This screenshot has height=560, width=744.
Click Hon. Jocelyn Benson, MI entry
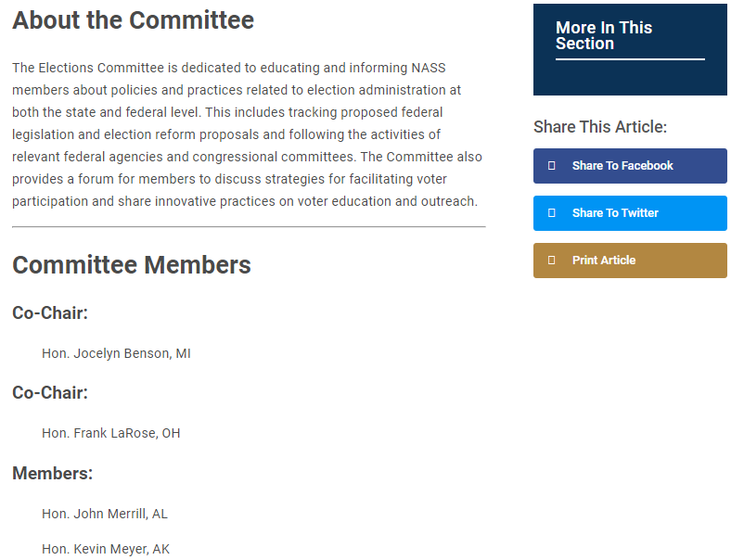pyautogui.click(x=116, y=353)
